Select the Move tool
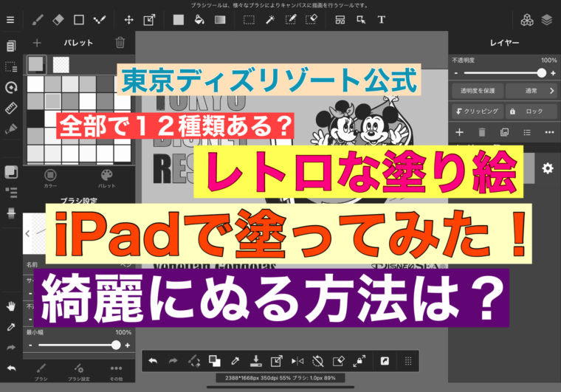 [128, 20]
